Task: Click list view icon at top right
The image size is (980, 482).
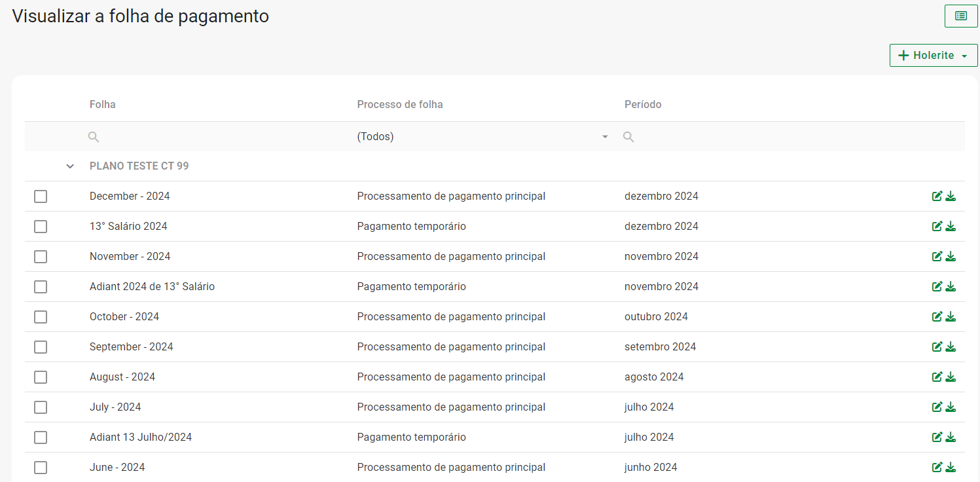Action: pos(960,16)
